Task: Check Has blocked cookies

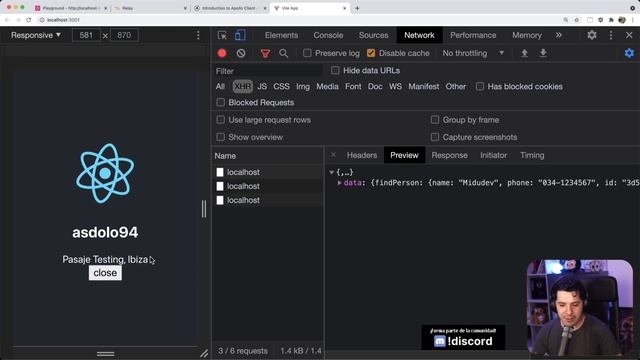Action: (480, 87)
